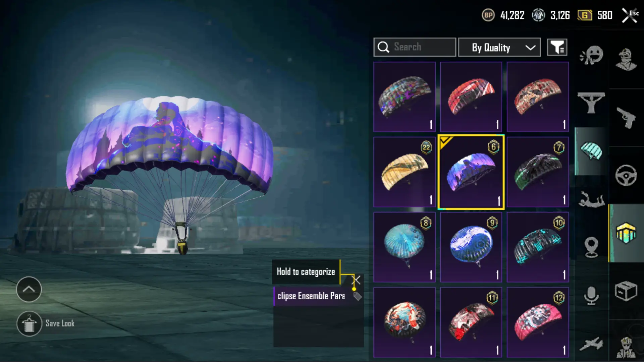Open the character outfit category tab
The height and width of the screenshot is (362, 644).
pos(626,60)
